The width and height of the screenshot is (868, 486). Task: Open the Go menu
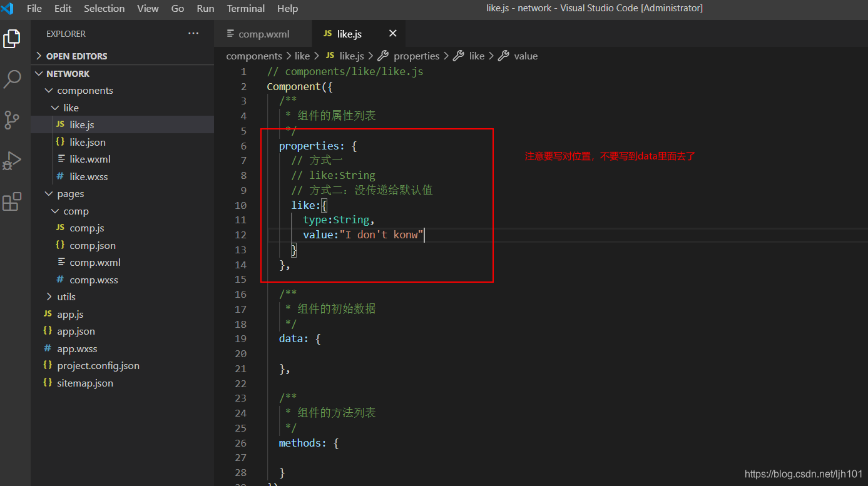[178, 8]
